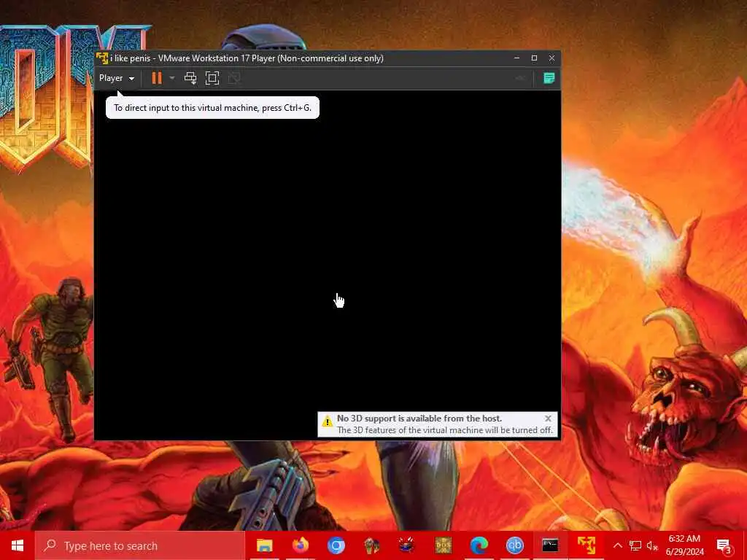This screenshot has width=747, height=560.
Task: Click the muted volume tray icon
Action: (x=652, y=545)
